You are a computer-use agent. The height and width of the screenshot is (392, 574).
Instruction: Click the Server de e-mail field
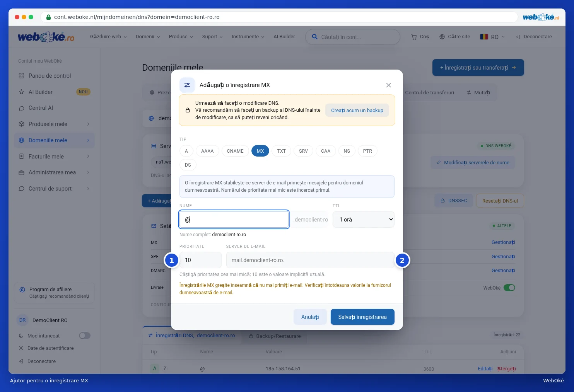(x=310, y=260)
